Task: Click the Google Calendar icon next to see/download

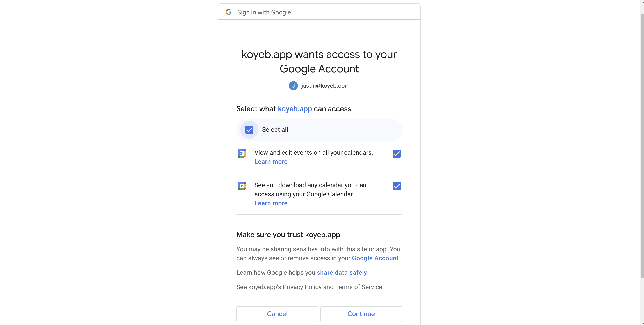Action: point(242,186)
